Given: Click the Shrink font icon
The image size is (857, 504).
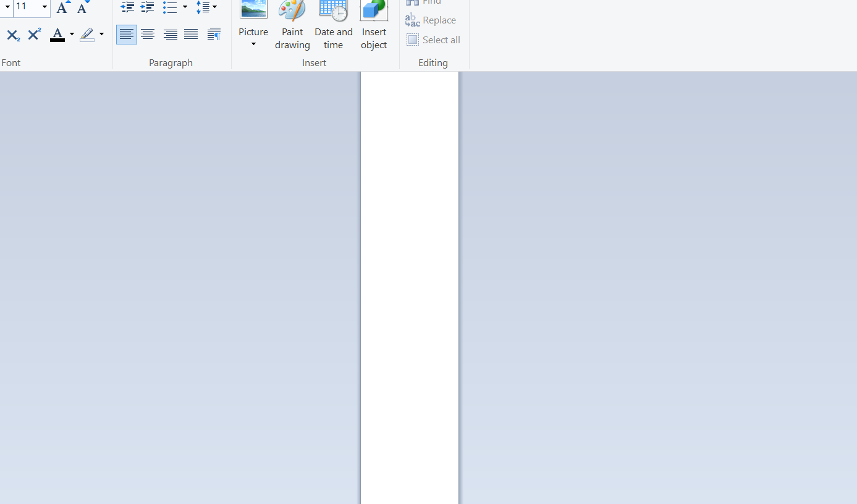Looking at the screenshot, I should click(x=83, y=7).
